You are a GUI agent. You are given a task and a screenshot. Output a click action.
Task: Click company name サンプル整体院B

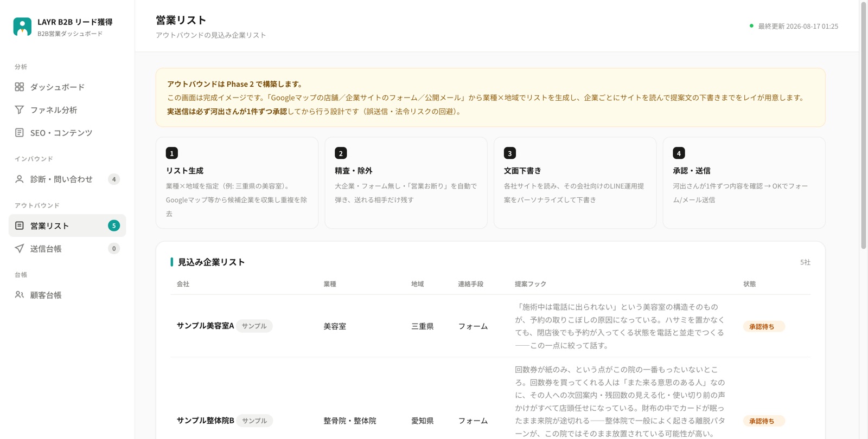coord(205,420)
